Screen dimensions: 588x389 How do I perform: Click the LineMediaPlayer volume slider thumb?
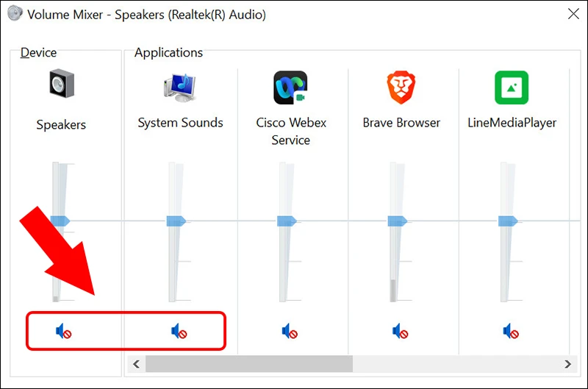tap(508, 221)
